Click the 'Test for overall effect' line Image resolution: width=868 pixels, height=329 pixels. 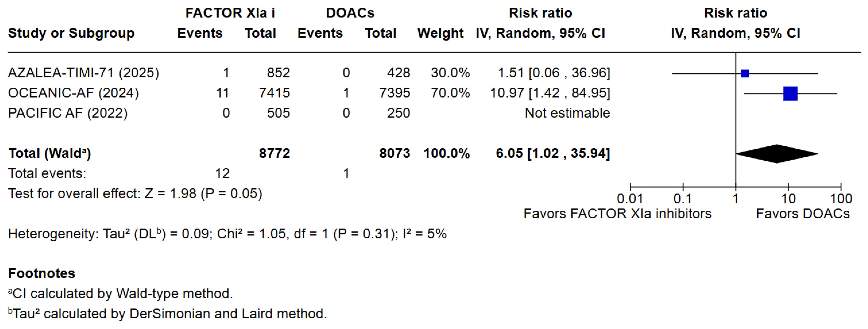(x=135, y=194)
